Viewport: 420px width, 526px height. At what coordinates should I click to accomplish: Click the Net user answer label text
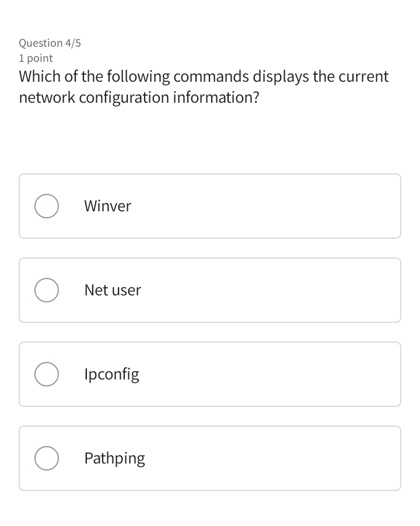coord(113,290)
